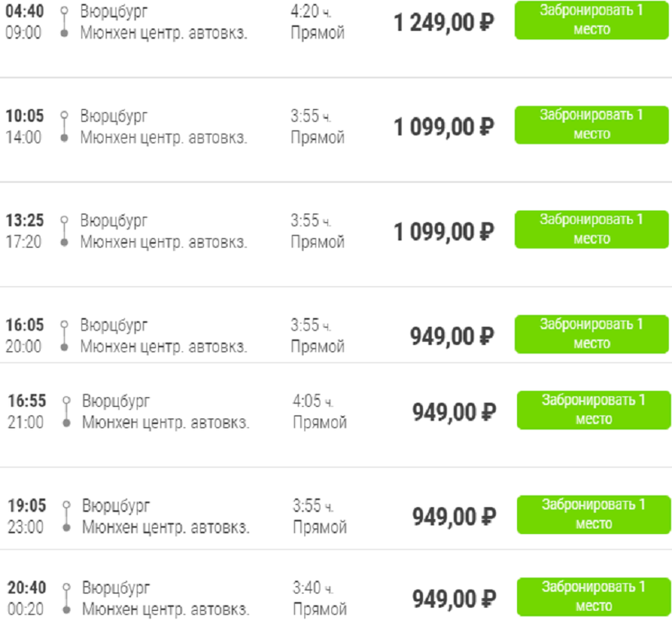Book one seat on the 04:40 bus
Image resolution: width=672 pixels, height=629 pixels.
592,20
